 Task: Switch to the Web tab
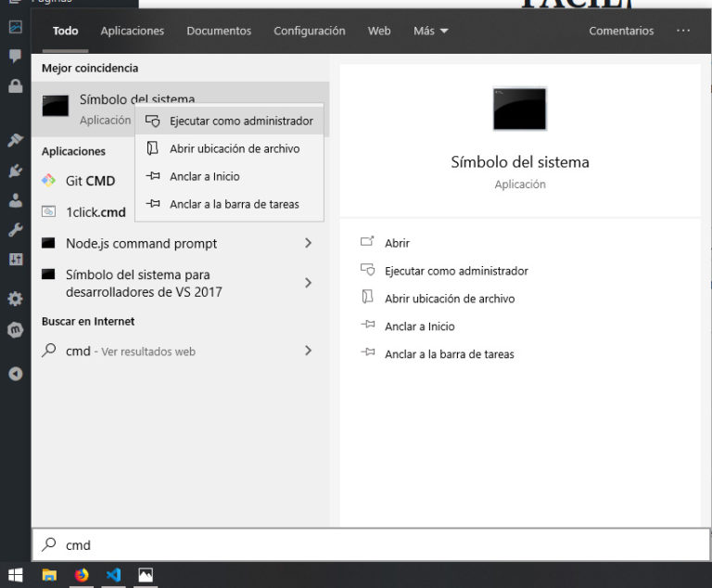[379, 31]
